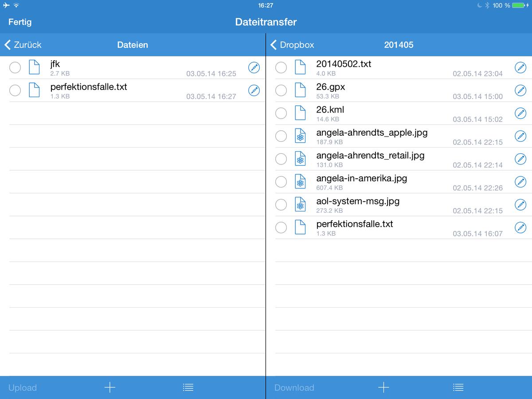
Task: Tap the airplane mode status icon
Action: coord(6,5)
